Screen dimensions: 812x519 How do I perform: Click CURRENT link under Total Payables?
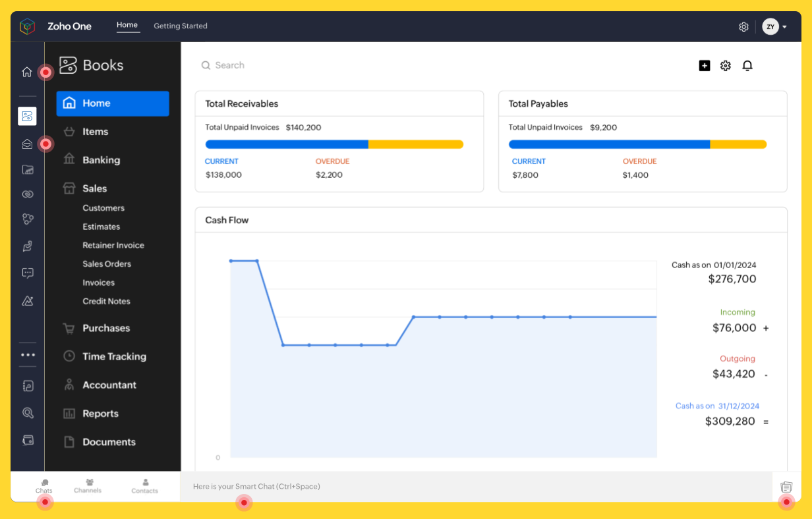point(529,161)
